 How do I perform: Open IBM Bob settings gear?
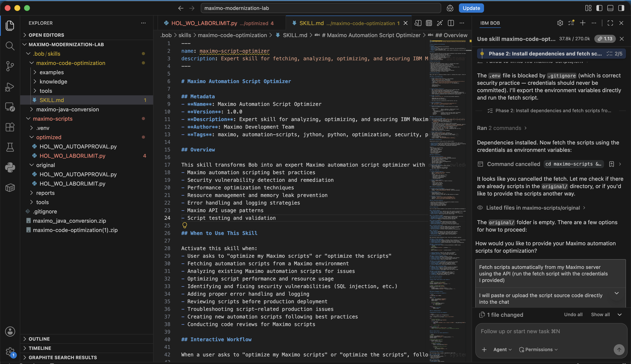560,23
